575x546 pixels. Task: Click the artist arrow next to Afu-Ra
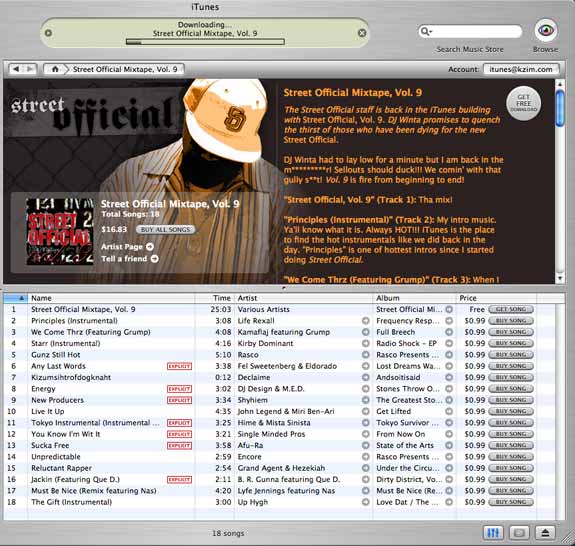point(366,446)
